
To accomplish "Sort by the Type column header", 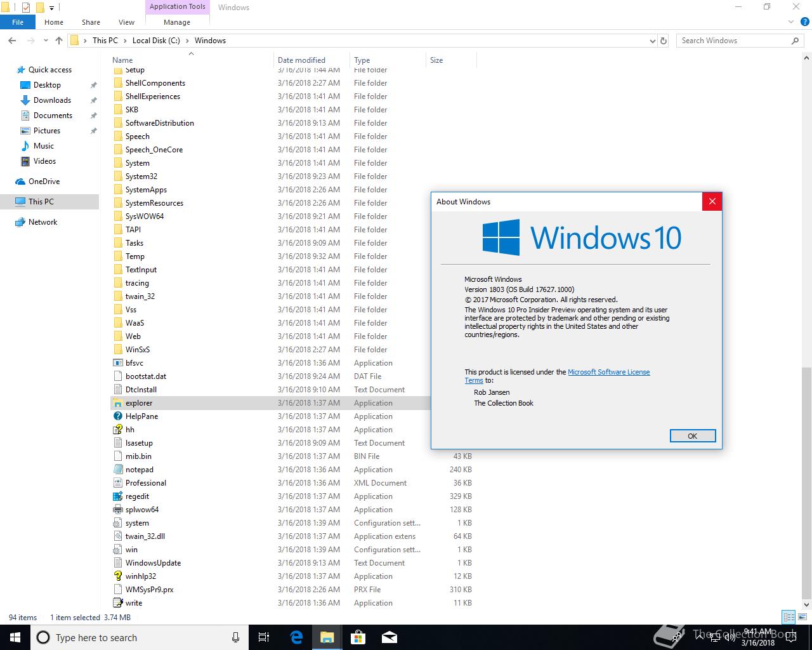I will point(388,60).
